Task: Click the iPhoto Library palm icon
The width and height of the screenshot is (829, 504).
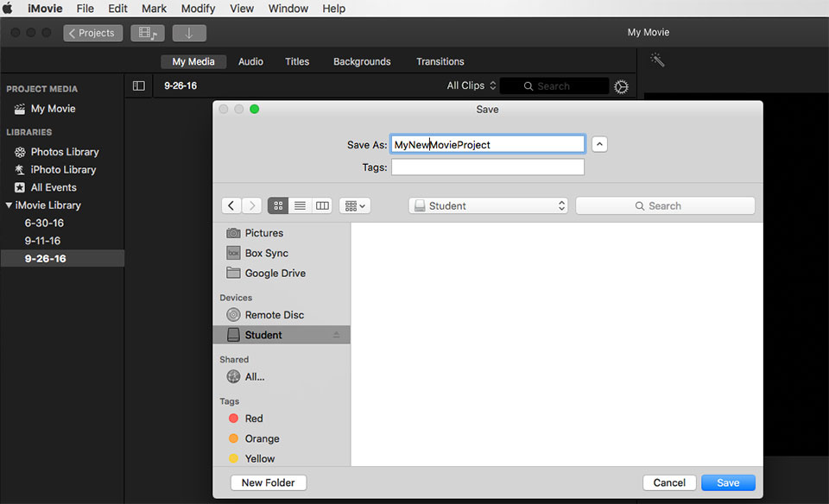Action: click(20, 170)
